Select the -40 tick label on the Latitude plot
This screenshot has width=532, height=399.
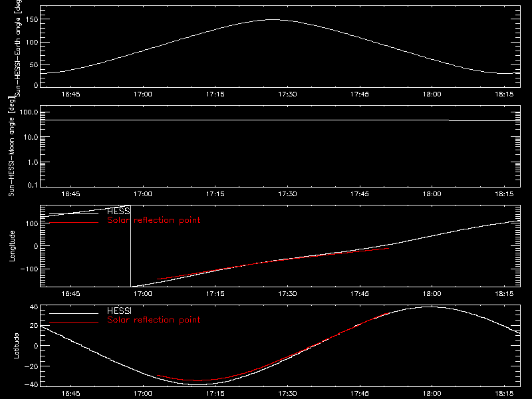[31, 384]
